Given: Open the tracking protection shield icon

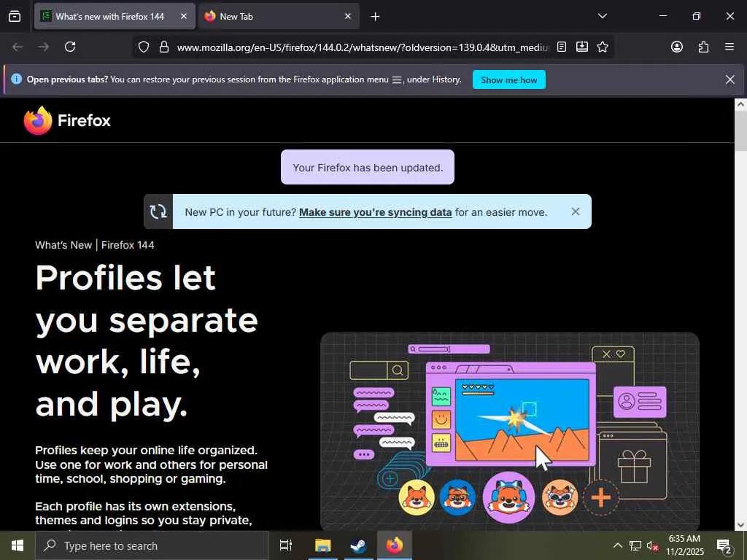Looking at the screenshot, I should pos(144,47).
